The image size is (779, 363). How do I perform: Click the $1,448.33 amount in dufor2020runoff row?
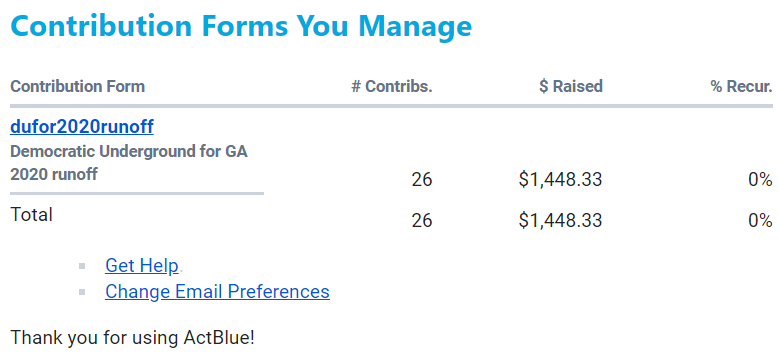560,180
